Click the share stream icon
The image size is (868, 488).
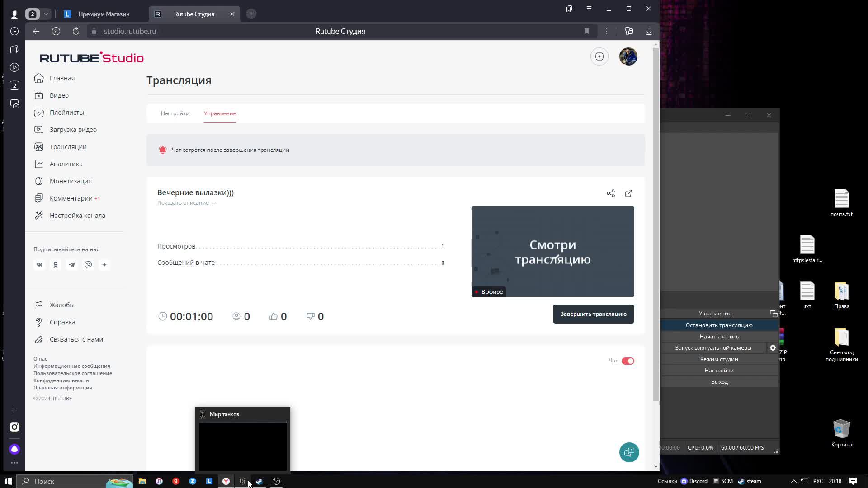(611, 193)
